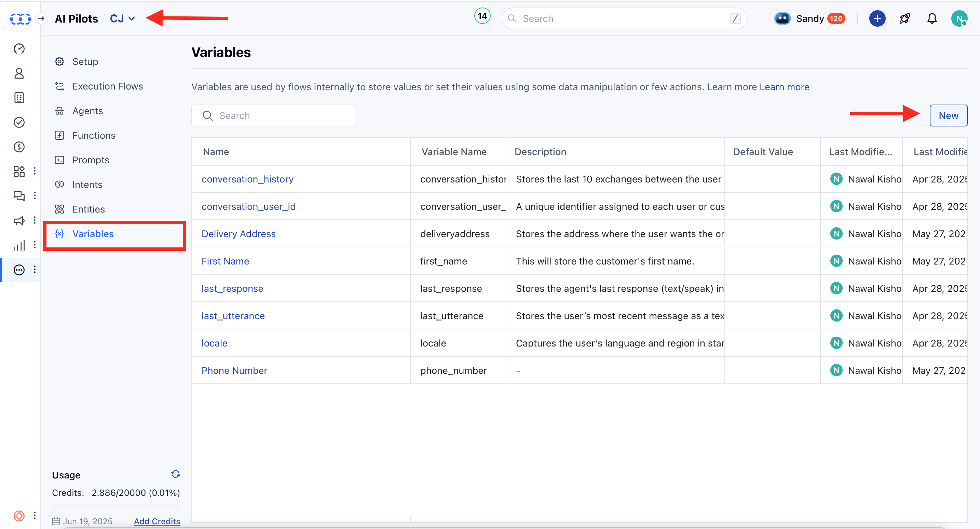Open more options next to the megaphone icon

point(35,220)
